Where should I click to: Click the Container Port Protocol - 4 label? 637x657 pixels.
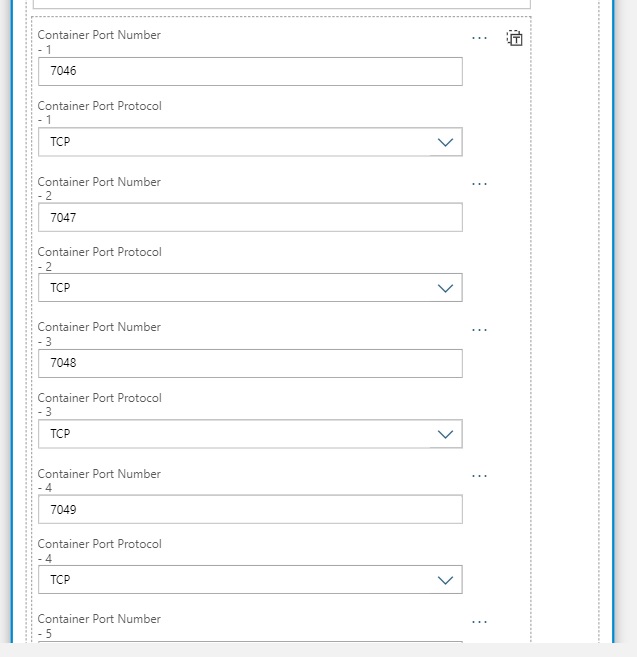(99, 544)
